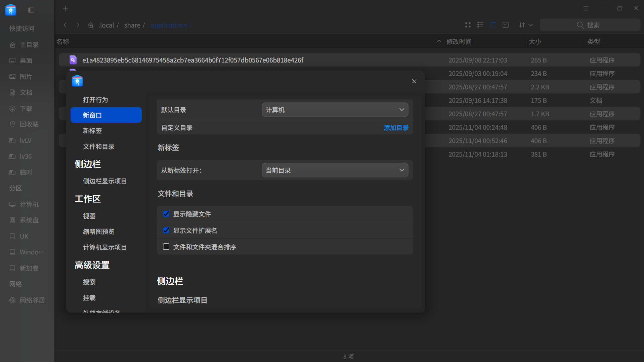Navigate to applications path segment
Viewport: 644px width, 362px height.
(169, 25)
